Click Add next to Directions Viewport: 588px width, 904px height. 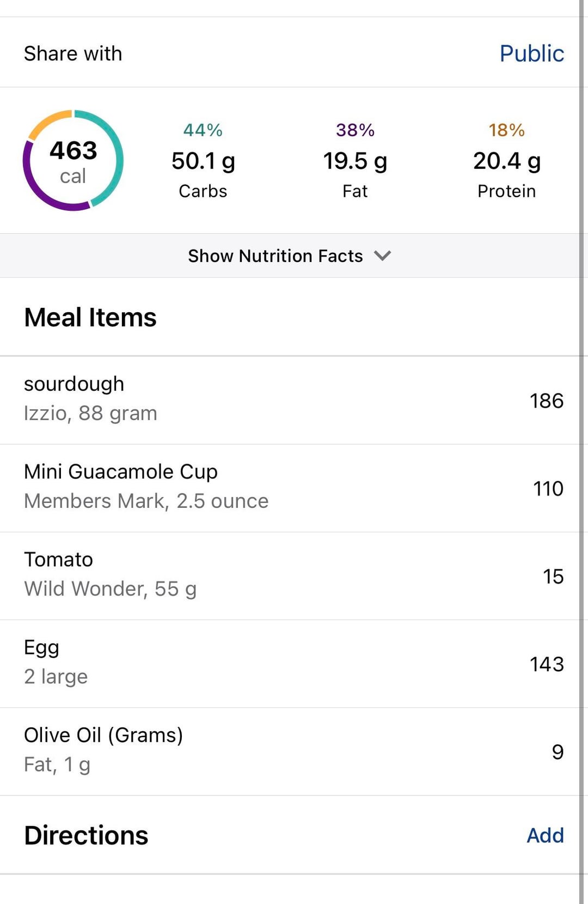pos(545,835)
